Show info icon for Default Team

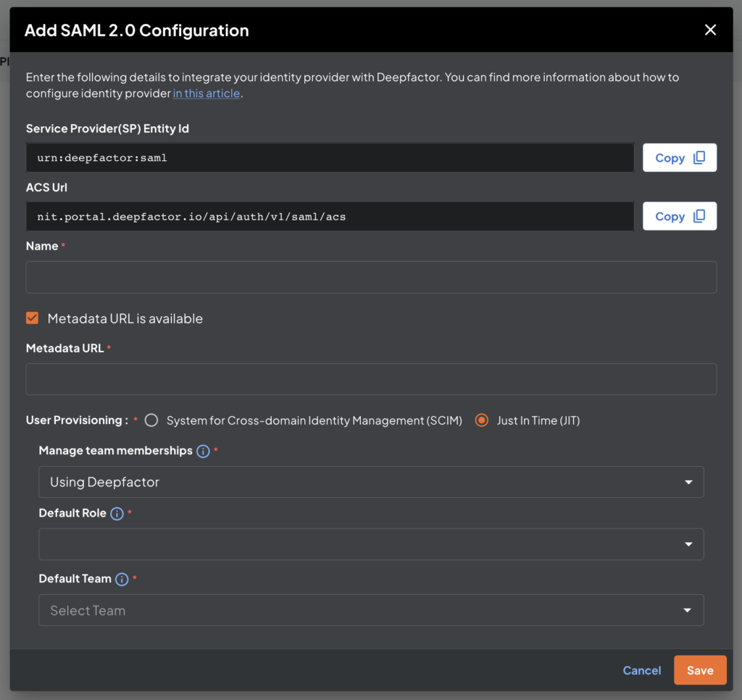coord(122,579)
